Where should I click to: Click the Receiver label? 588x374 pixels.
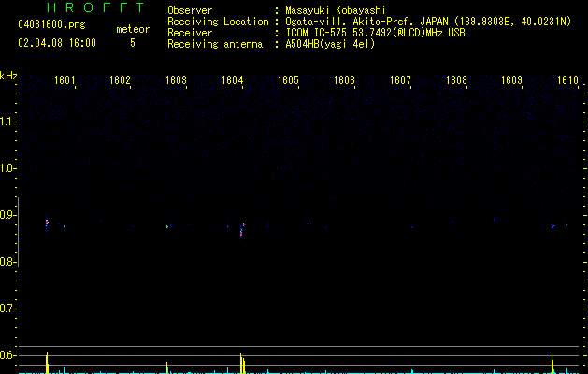(x=190, y=33)
